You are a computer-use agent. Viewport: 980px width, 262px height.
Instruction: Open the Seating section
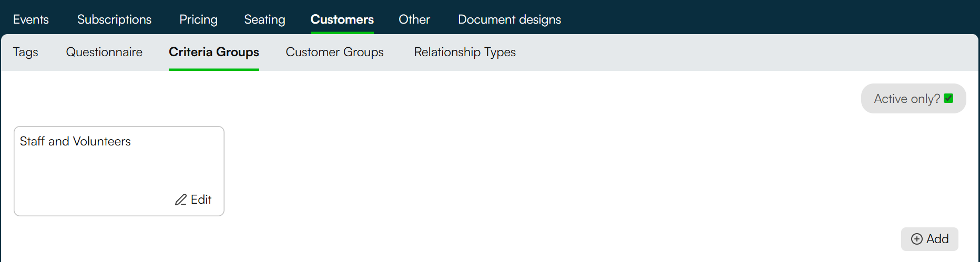(x=264, y=19)
